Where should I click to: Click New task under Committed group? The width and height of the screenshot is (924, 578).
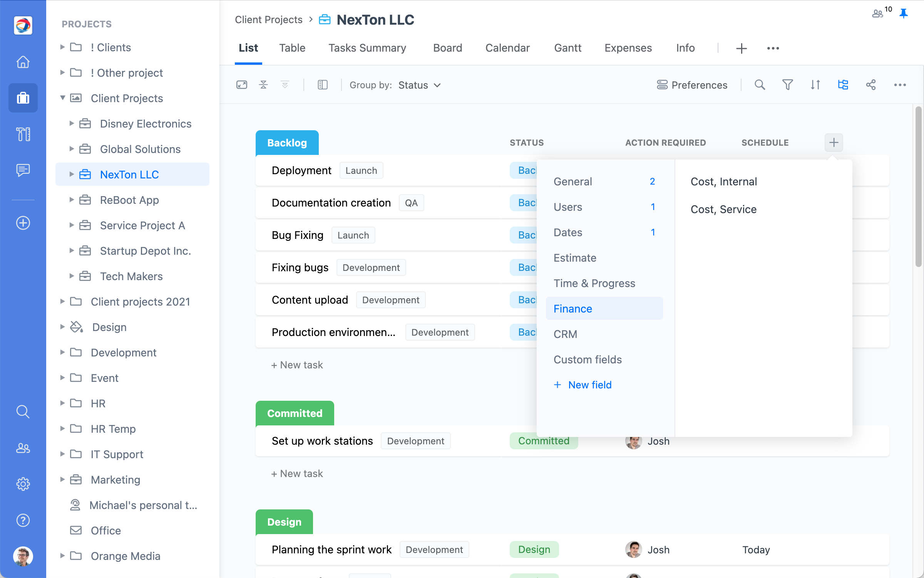297,474
